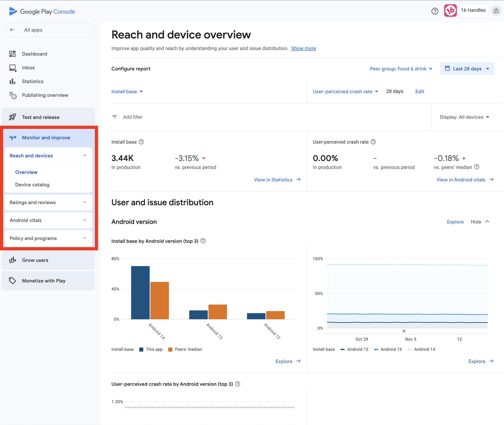
Task: Collapse the Reach and devices section
Action: tap(48, 156)
